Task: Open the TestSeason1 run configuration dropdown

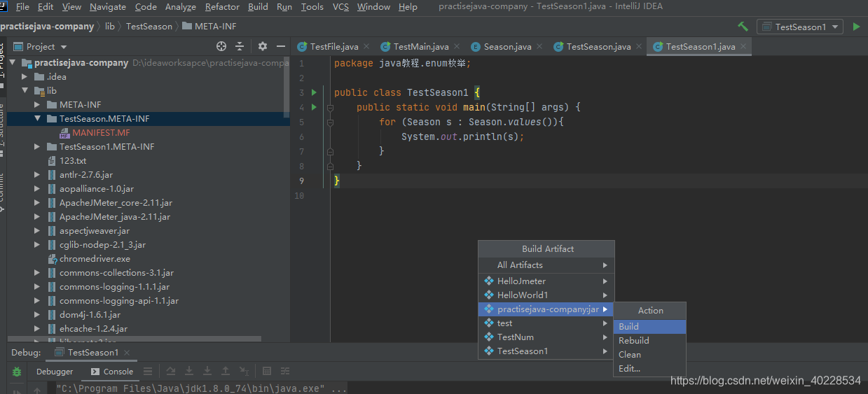Action: tap(799, 27)
